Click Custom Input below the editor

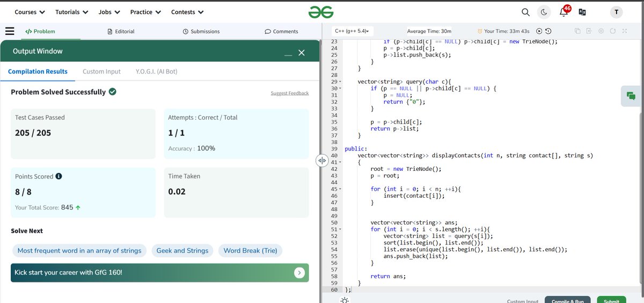point(523,301)
